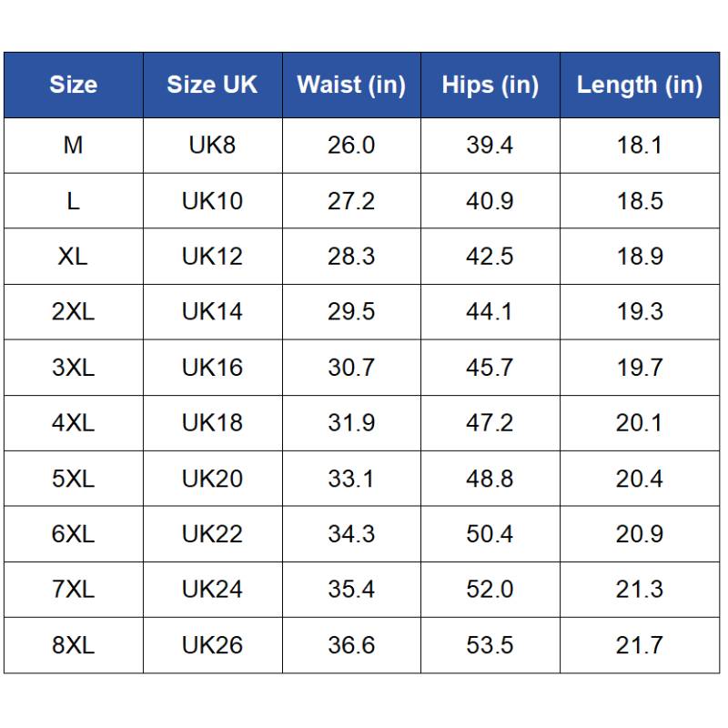Select the 4XL size label
728x728 pixels.
(x=74, y=423)
